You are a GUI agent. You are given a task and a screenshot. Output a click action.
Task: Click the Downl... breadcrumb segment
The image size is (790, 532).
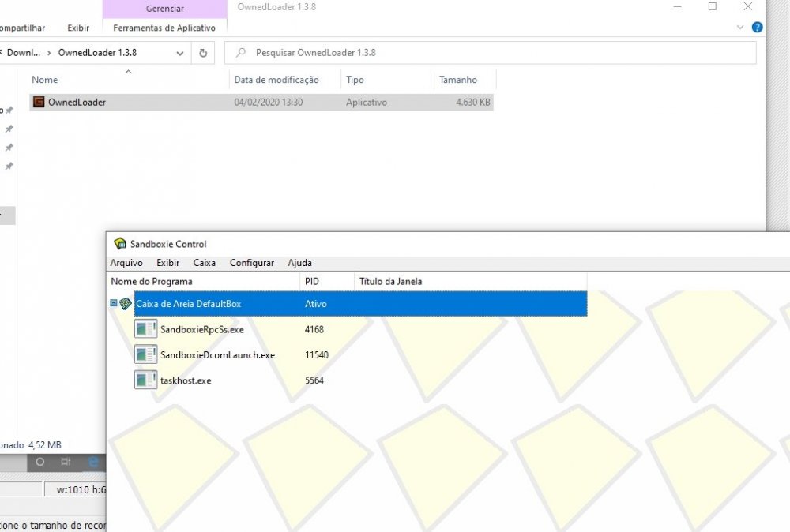(23, 53)
